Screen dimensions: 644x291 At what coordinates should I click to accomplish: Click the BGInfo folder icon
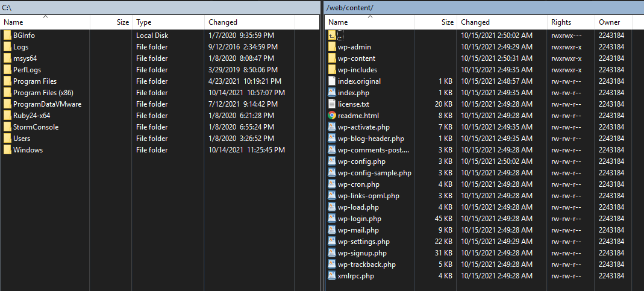coord(7,36)
